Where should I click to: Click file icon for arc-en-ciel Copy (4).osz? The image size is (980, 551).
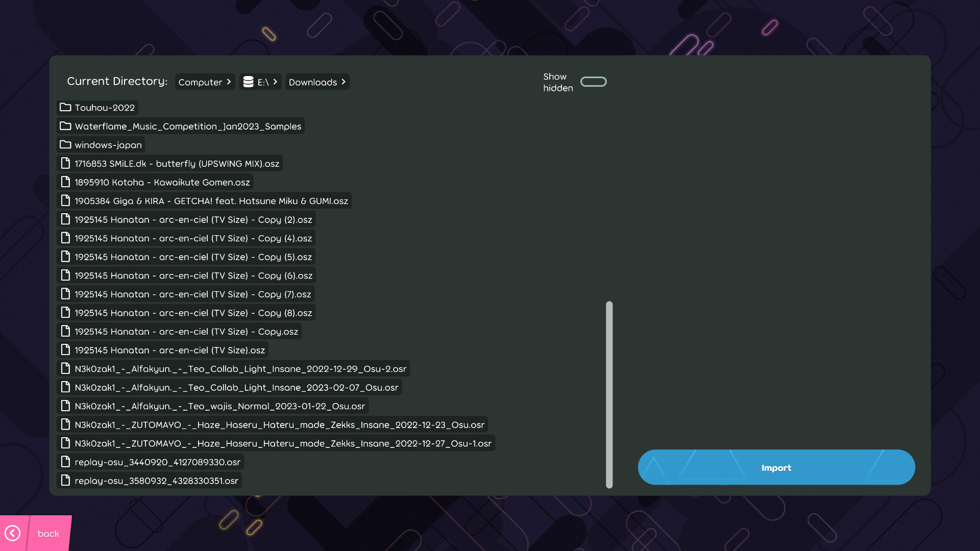click(65, 238)
